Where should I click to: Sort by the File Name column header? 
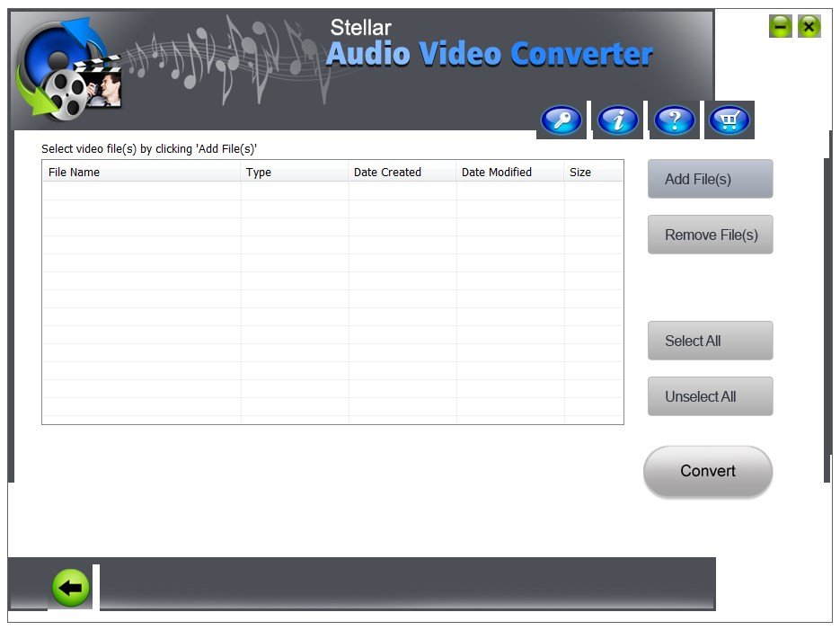(141, 172)
